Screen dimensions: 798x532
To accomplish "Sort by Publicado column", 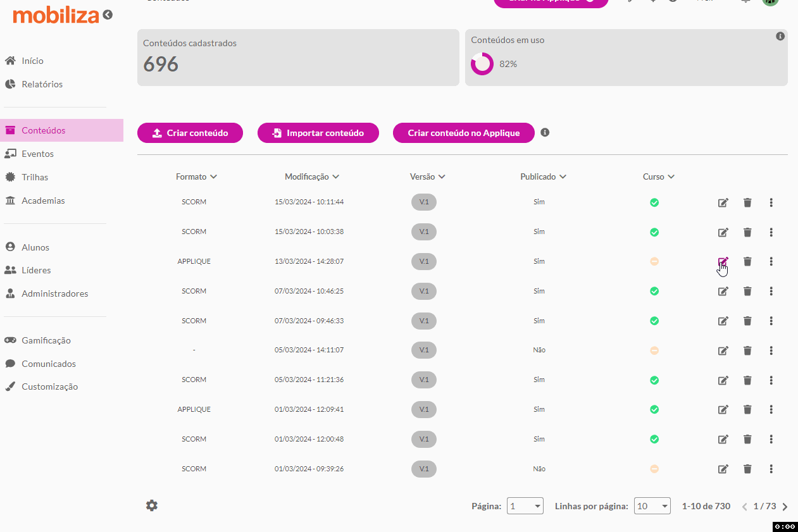I will [543, 176].
